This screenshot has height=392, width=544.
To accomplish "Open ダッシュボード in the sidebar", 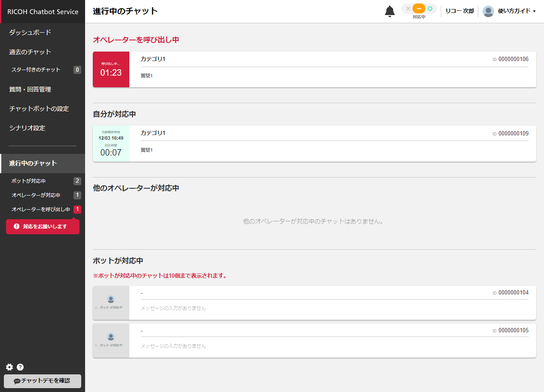I will click(30, 32).
